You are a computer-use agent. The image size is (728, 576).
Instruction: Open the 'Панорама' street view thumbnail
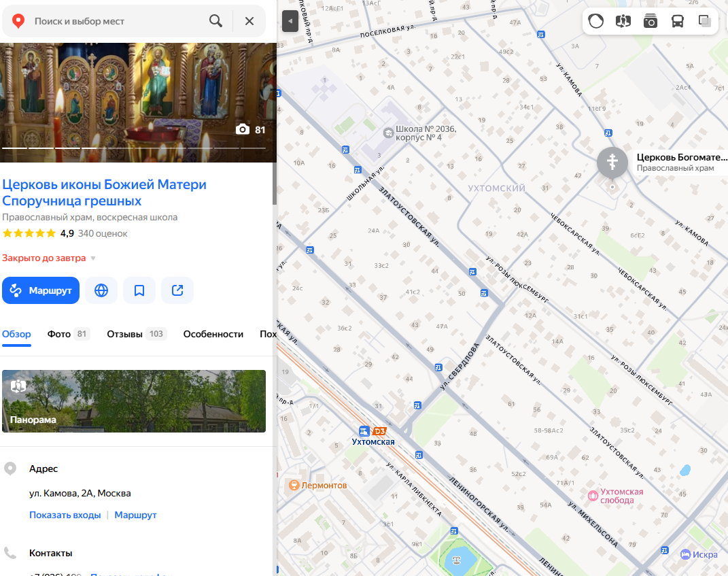(x=134, y=401)
